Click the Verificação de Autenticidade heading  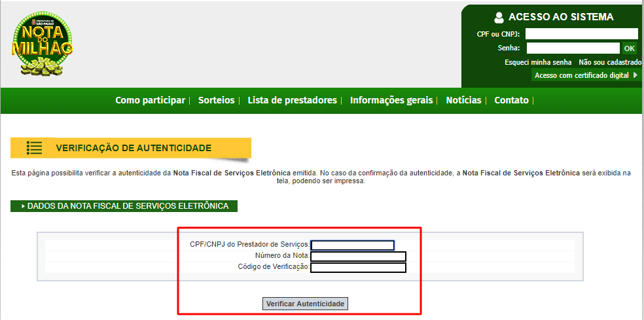click(x=134, y=148)
